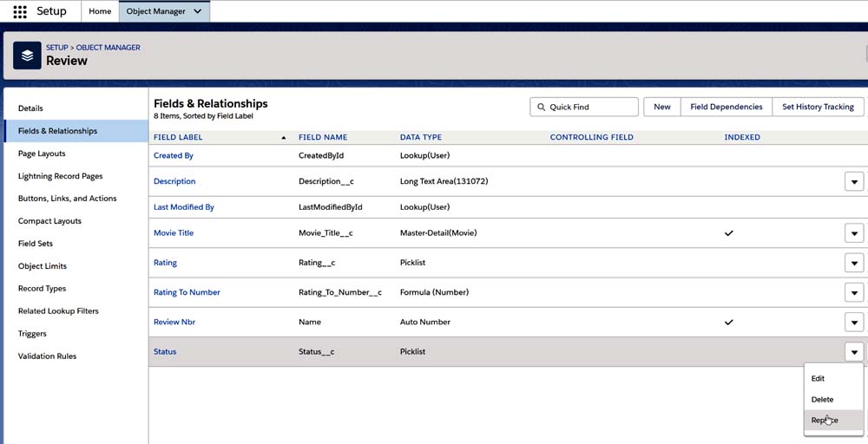Switch to the Home tab

pyautogui.click(x=100, y=11)
